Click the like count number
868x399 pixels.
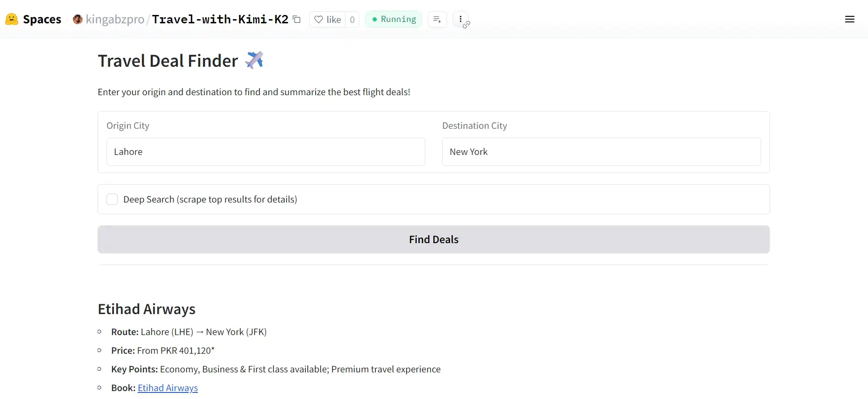click(352, 20)
